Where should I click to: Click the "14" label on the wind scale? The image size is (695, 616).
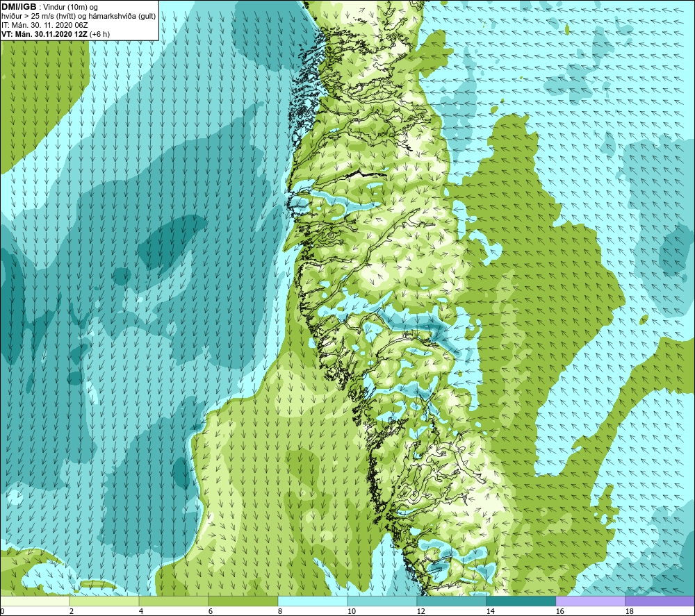[490, 611]
